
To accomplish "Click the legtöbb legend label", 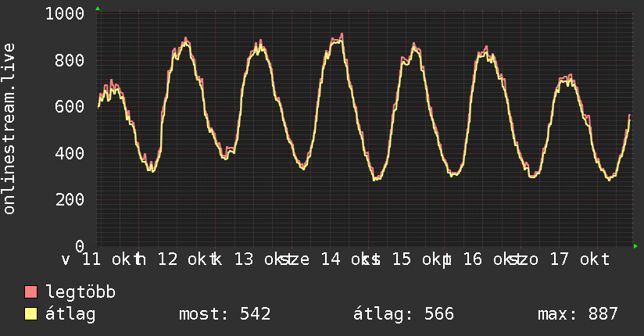I will pos(80,292).
